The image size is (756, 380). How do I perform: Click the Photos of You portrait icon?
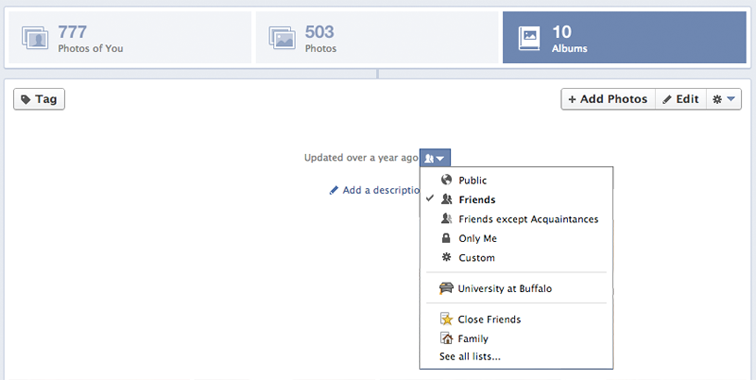[35, 38]
